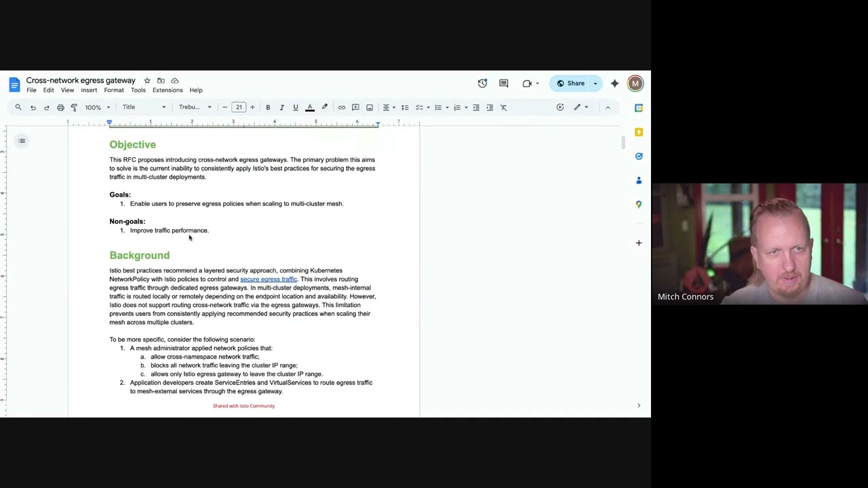Toggle italic formatting
The height and width of the screenshot is (488, 868).
tap(281, 107)
